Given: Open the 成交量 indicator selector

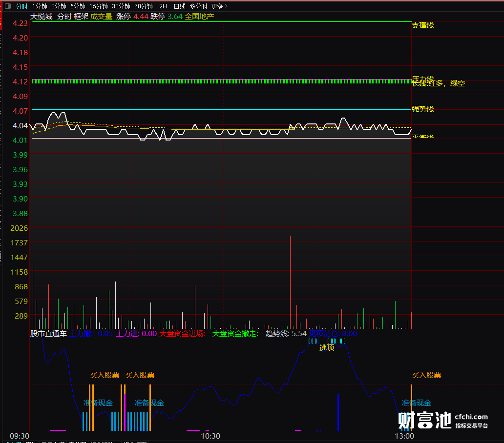Looking at the screenshot, I should 101,17.
